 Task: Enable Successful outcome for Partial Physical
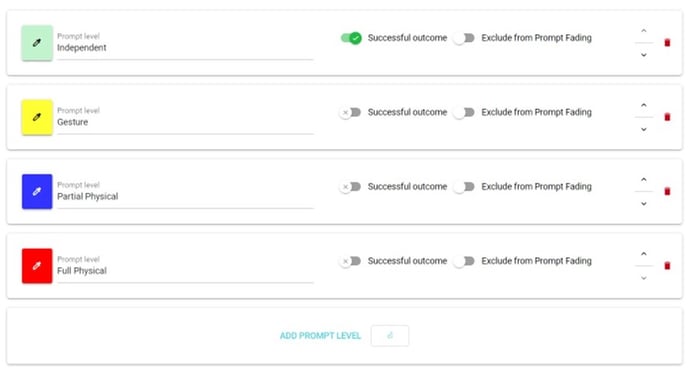pos(350,187)
